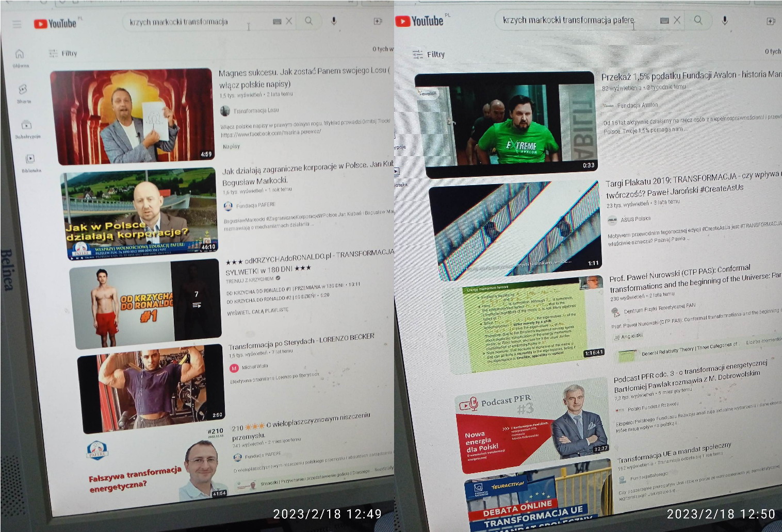The image size is (782, 532).
Task: Open Targi Plakatu staircase thumbnail
Action: (x=516, y=231)
